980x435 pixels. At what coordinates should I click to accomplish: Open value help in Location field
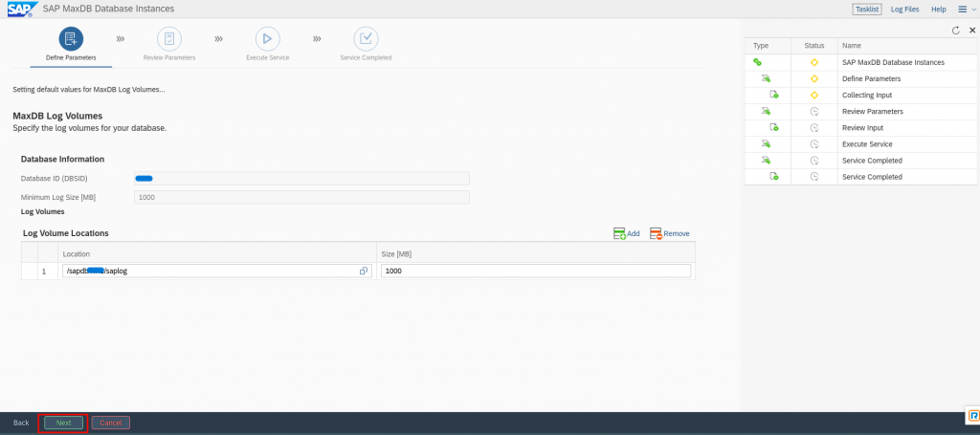tap(364, 271)
